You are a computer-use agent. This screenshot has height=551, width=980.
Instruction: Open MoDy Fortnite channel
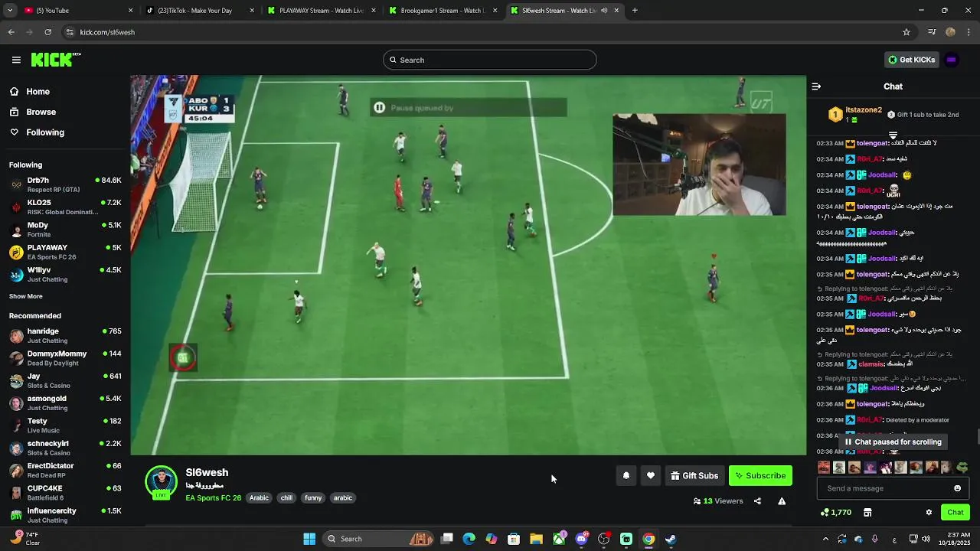click(x=65, y=230)
